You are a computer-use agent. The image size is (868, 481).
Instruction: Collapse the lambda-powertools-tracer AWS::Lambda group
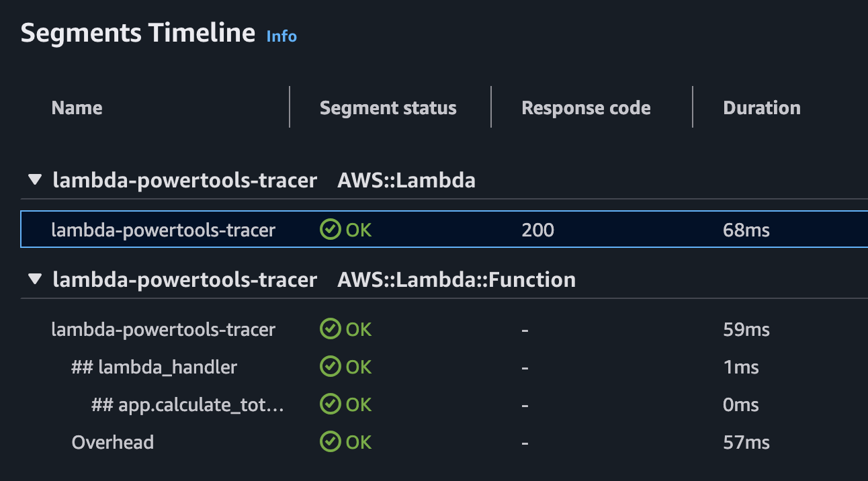tap(34, 179)
